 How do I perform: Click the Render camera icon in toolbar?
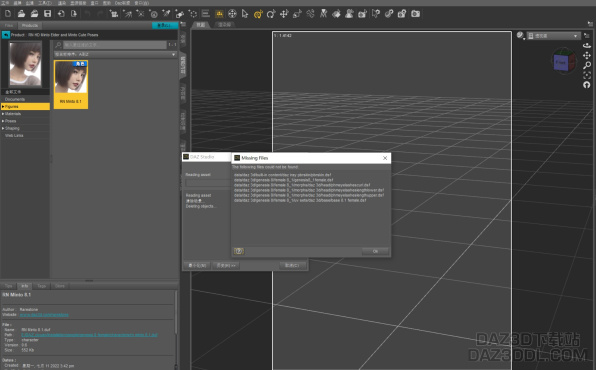(415, 14)
